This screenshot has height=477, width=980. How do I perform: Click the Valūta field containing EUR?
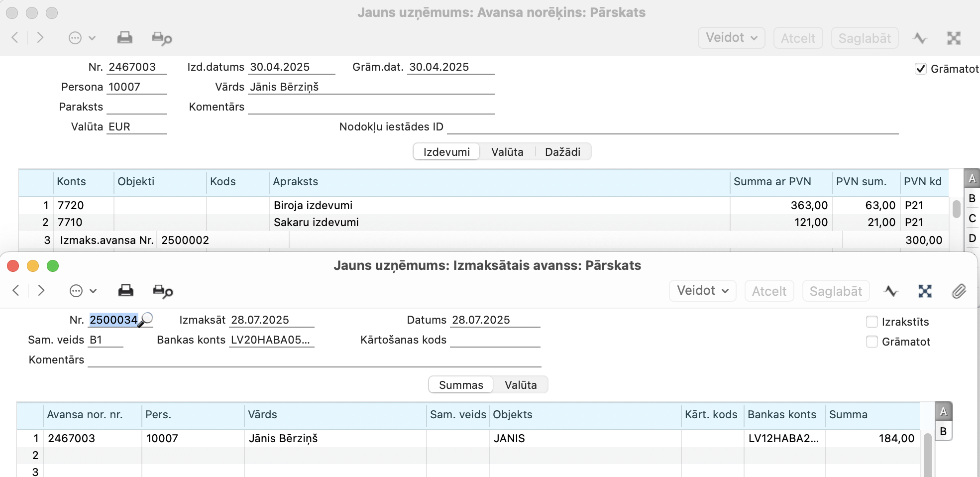point(137,126)
